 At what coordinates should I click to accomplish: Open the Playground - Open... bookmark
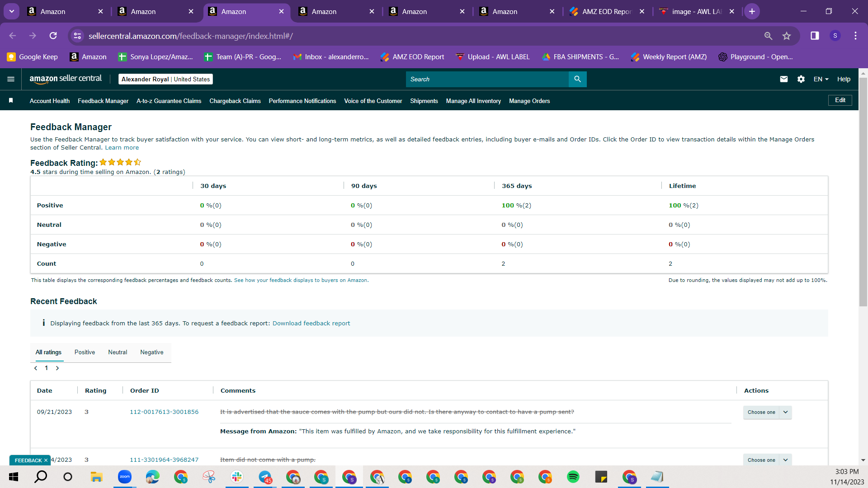(756, 57)
